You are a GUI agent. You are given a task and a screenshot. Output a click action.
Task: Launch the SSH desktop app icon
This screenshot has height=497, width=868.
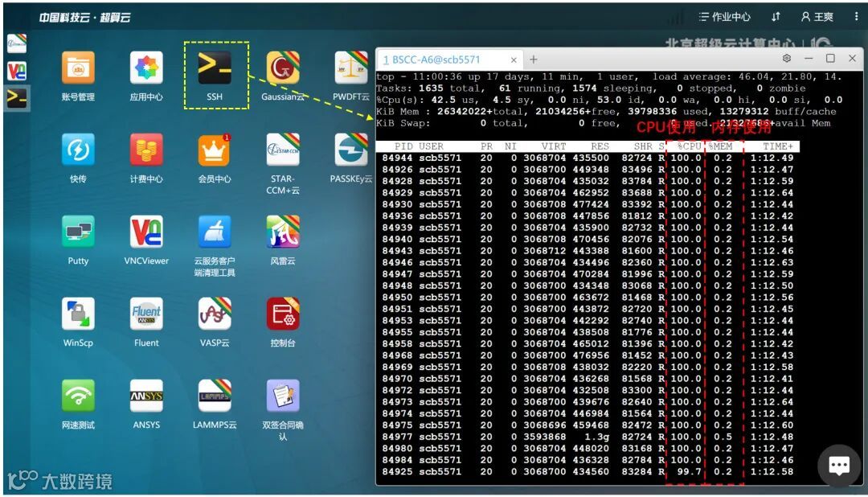[x=215, y=68]
